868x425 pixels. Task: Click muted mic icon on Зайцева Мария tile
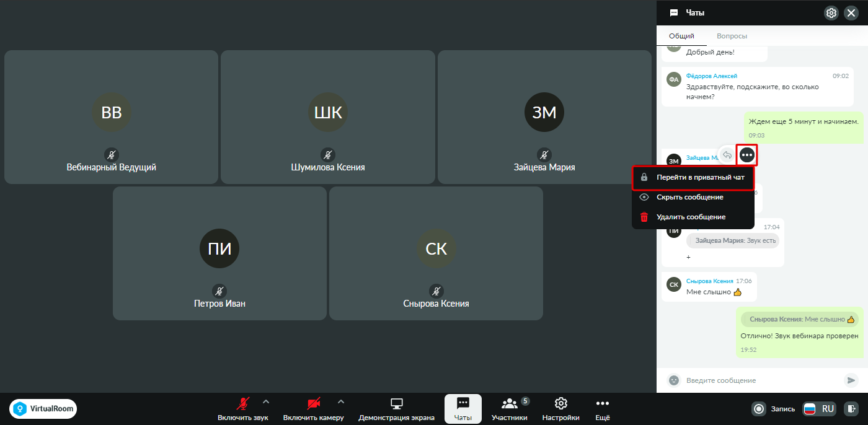544,155
